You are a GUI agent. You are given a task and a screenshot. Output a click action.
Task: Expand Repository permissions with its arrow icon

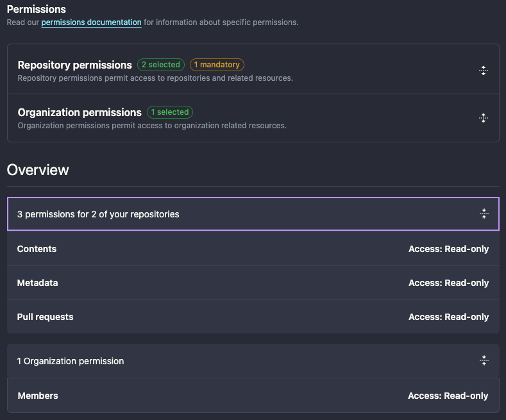click(484, 71)
